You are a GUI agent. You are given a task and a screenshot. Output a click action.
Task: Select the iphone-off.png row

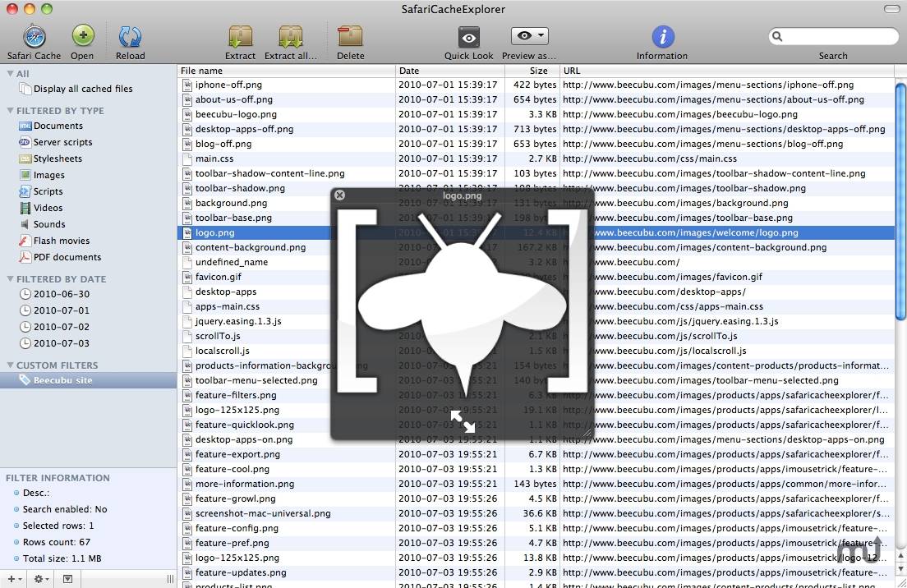(536, 85)
